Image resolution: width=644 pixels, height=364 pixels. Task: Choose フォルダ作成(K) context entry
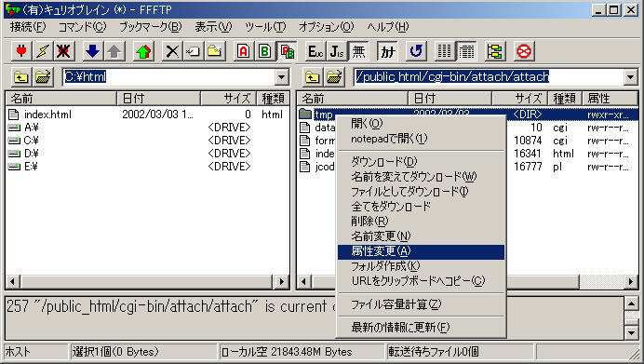click(x=421, y=266)
